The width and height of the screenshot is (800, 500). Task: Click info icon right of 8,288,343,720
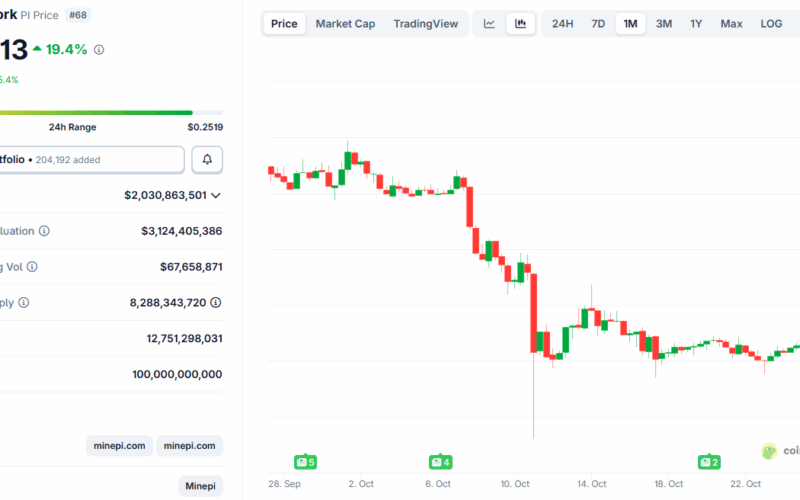(215, 302)
